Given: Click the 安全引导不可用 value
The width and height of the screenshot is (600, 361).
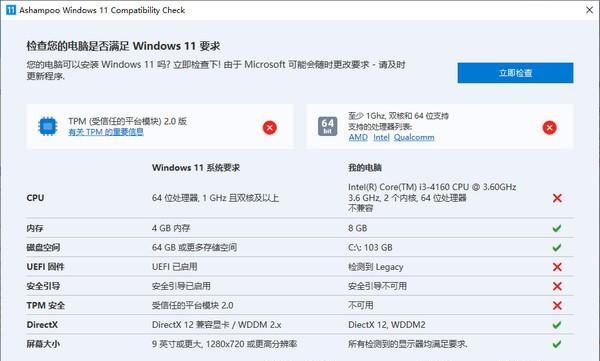Looking at the screenshot, I should [377, 286].
